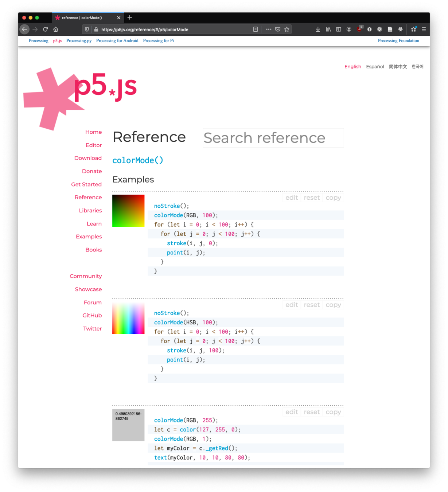Open Reference in sidebar menu
Image resolution: width=448 pixels, height=492 pixels.
pos(88,197)
